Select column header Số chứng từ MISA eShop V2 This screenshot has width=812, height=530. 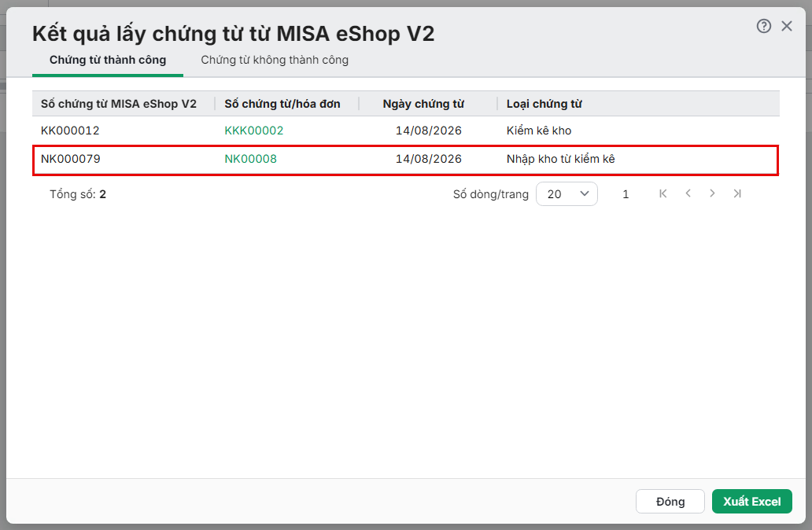click(x=119, y=104)
